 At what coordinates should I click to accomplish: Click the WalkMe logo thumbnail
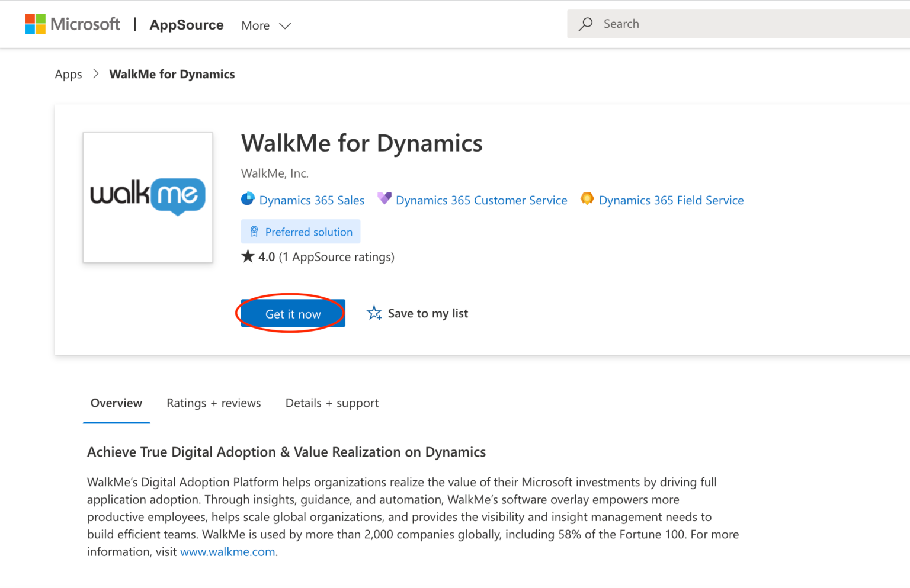click(x=148, y=197)
